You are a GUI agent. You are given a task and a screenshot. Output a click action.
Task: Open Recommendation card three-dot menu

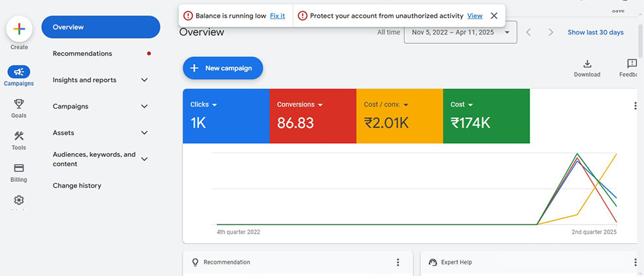tap(398, 262)
